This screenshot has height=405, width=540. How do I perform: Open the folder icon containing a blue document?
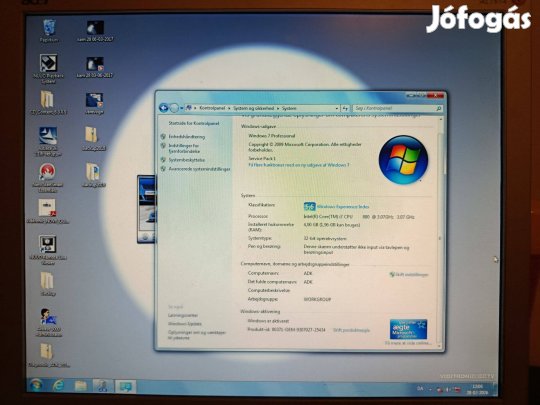coord(94,175)
